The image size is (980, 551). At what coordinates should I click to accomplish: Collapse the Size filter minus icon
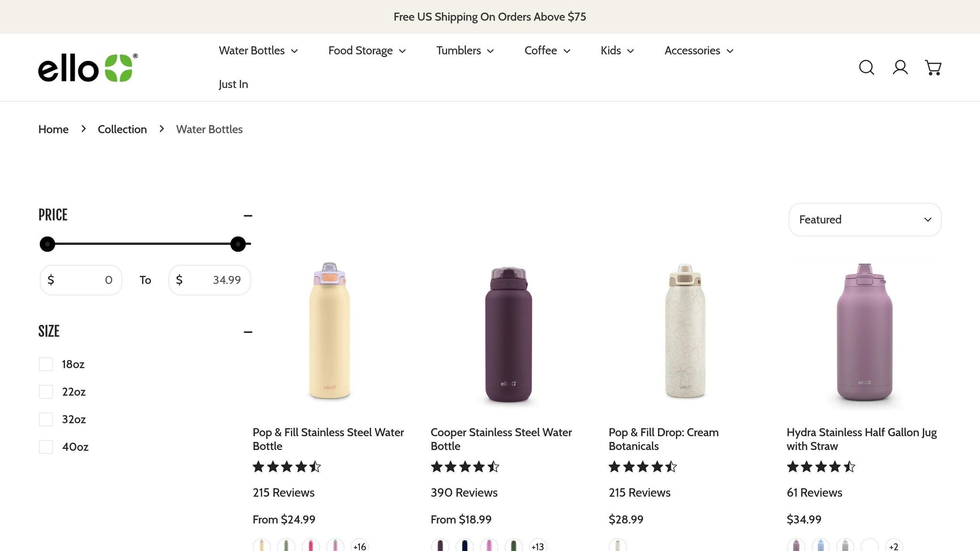coord(248,332)
